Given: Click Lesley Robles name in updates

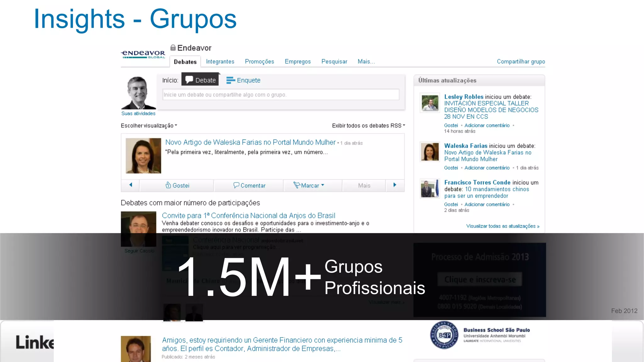Looking at the screenshot, I should coord(464,97).
